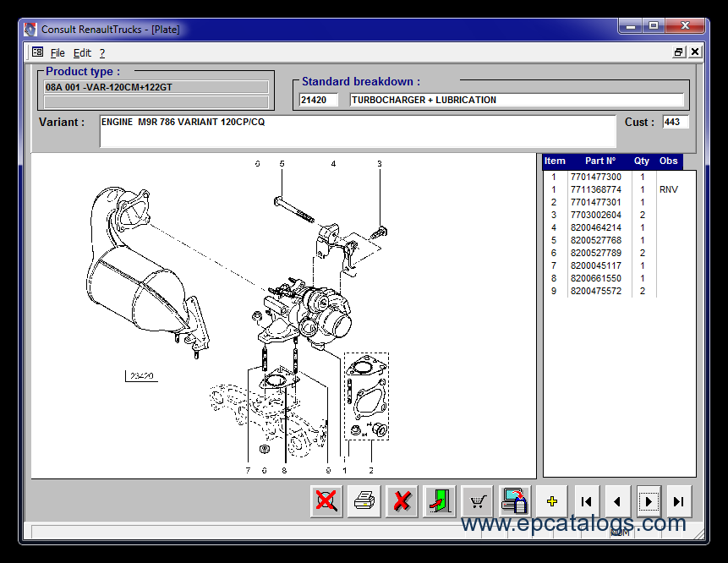
Task: Click callout number 3 atop diagram
Action: pos(380,164)
